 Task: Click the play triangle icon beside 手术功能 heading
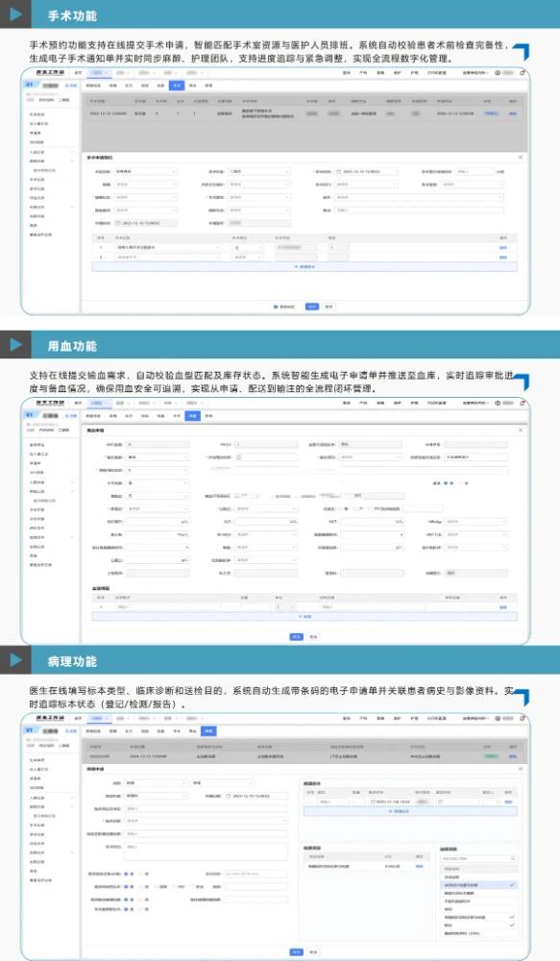pyautogui.click(x=16, y=14)
